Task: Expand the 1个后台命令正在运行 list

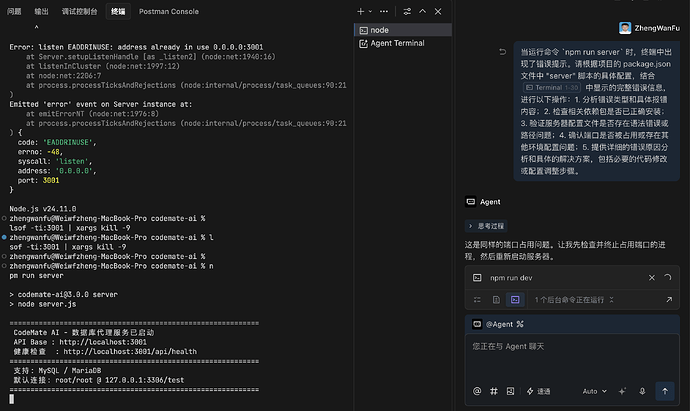Action: point(574,300)
